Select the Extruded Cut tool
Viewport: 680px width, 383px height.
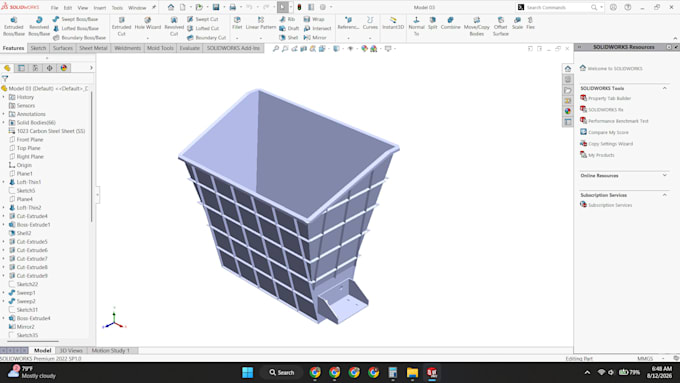tap(121, 26)
